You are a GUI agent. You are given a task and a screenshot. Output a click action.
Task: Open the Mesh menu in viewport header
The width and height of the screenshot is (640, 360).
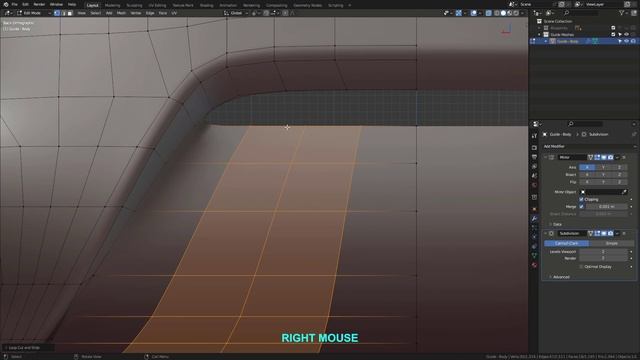(121, 13)
